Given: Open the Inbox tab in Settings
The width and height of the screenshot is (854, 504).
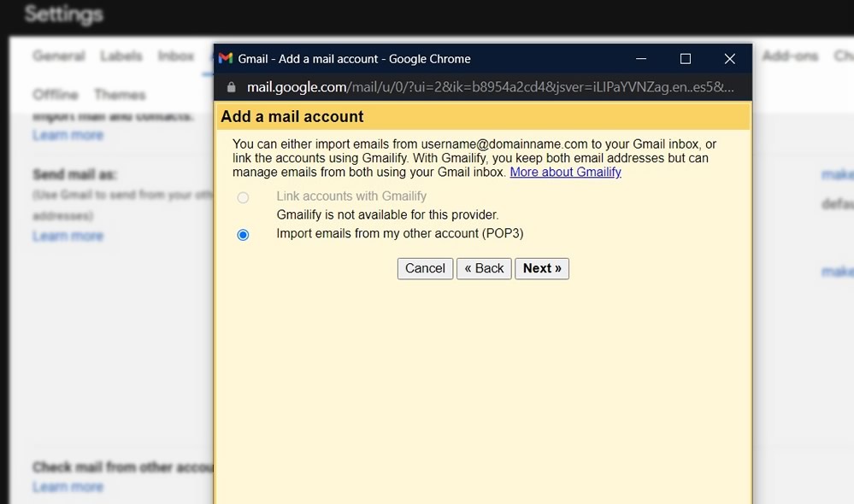Looking at the screenshot, I should 176,56.
